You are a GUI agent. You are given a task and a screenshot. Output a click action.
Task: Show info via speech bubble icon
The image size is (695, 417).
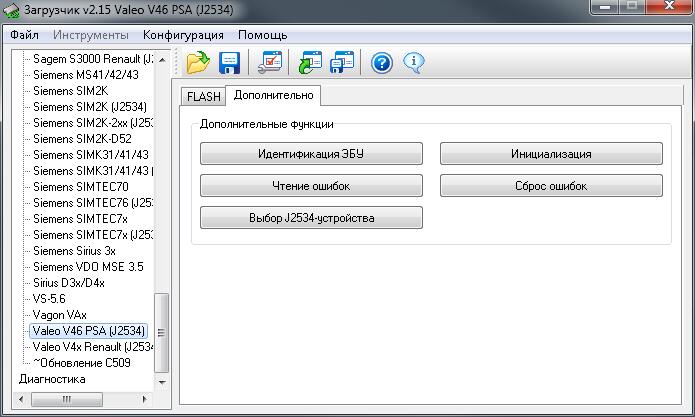click(414, 63)
